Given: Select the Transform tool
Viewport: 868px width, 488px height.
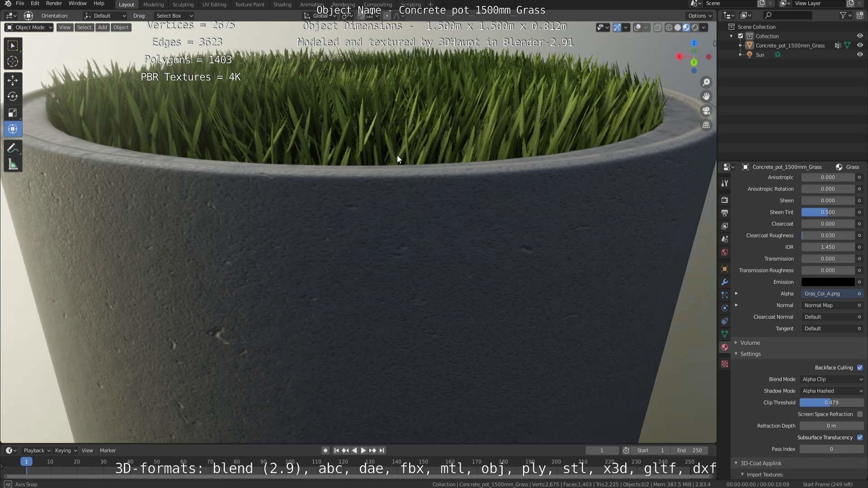Looking at the screenshot, I should tap(13, 129).
